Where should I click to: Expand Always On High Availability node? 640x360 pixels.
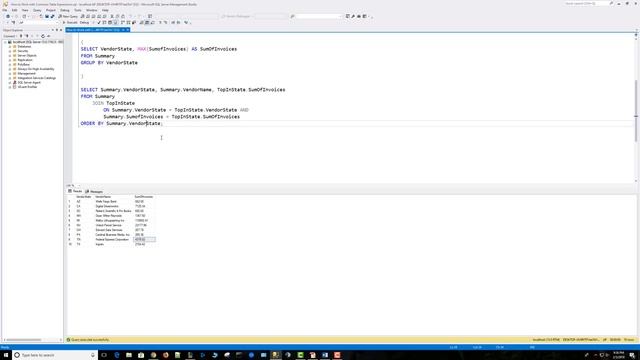point(10,69)
